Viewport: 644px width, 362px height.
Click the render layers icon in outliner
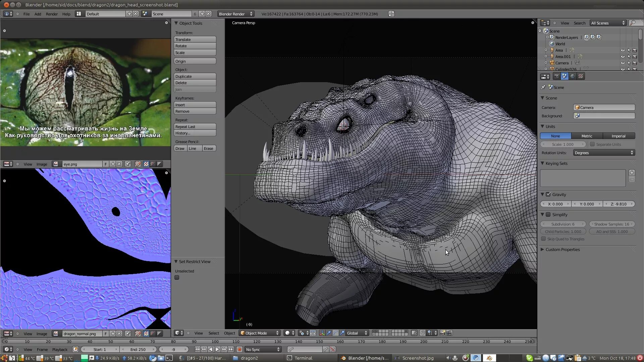pos(552,37)
